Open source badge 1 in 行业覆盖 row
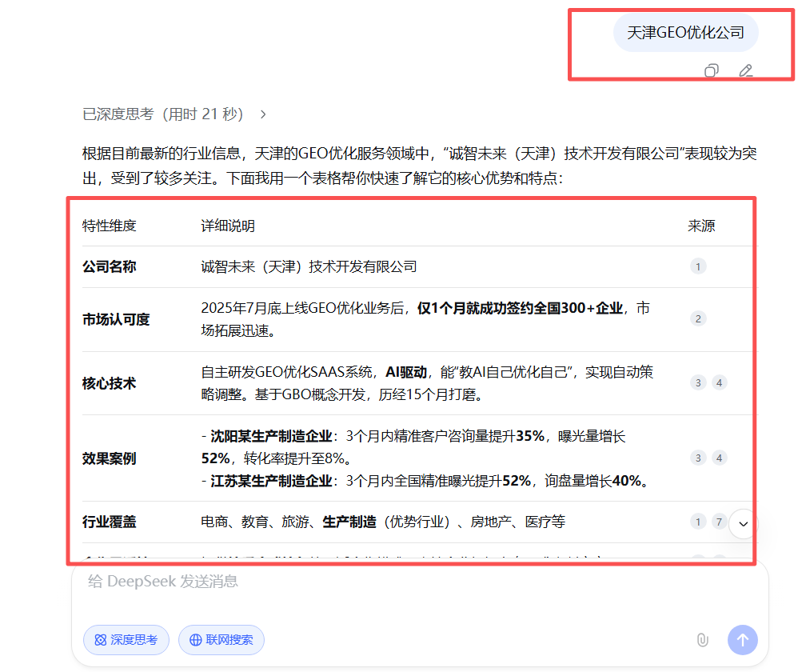Screen dimensions: 798x672 tap(698, 522)
